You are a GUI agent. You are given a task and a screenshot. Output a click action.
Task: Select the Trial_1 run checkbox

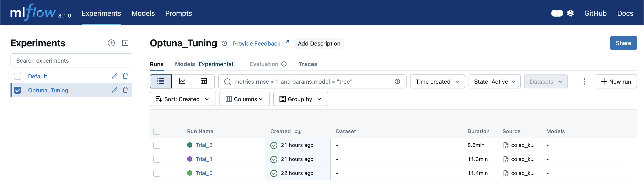[157, 159]
